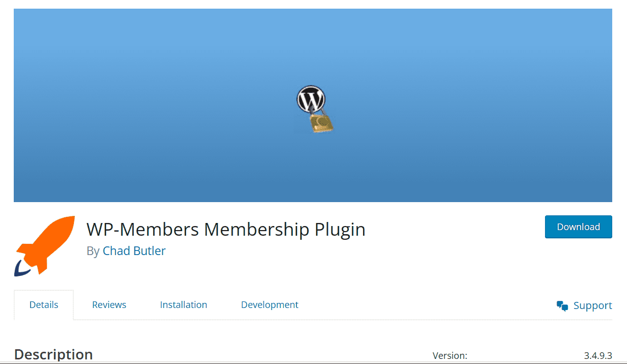Open the Installation tab
627x364 pixels.
coord(183,305)
